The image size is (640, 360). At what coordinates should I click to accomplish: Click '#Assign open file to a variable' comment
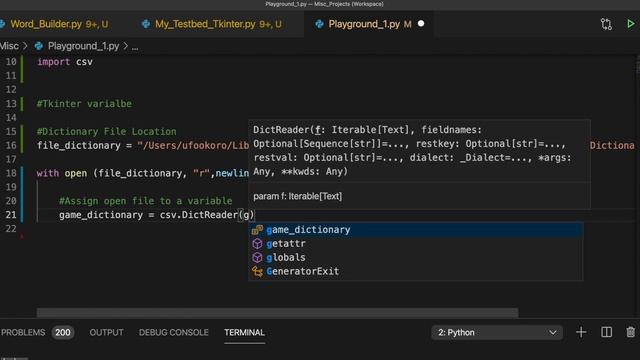point(146,201)
